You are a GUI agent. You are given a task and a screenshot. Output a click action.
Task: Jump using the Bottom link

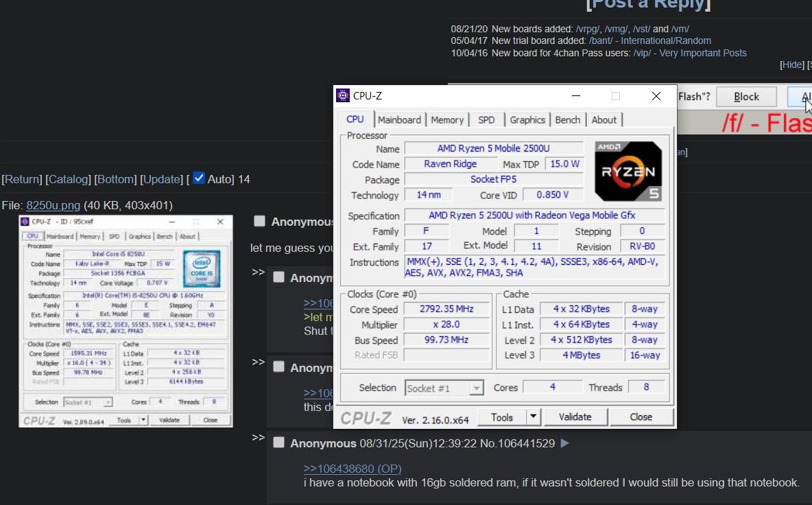(115, 179)
